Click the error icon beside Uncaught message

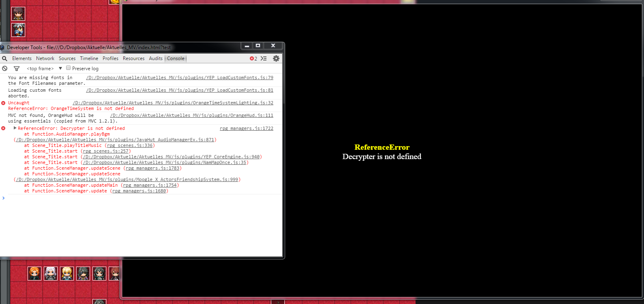pos(4,103)
